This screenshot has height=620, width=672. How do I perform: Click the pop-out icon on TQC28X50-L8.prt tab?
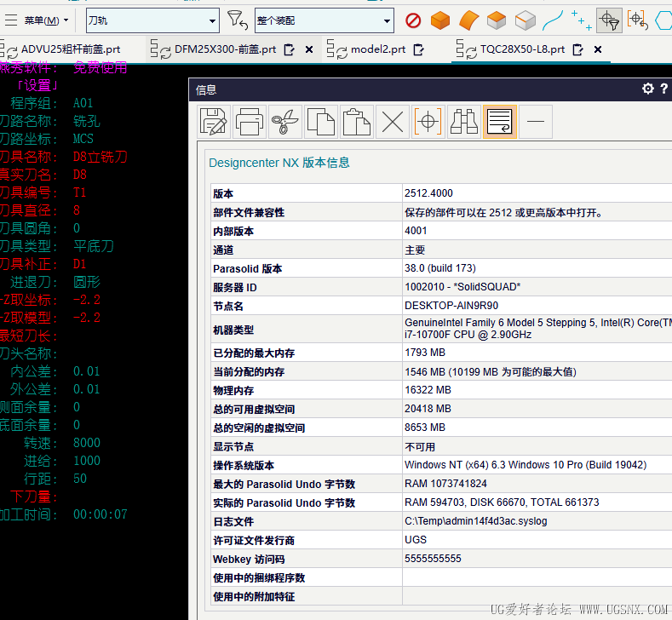pos(578,49)
